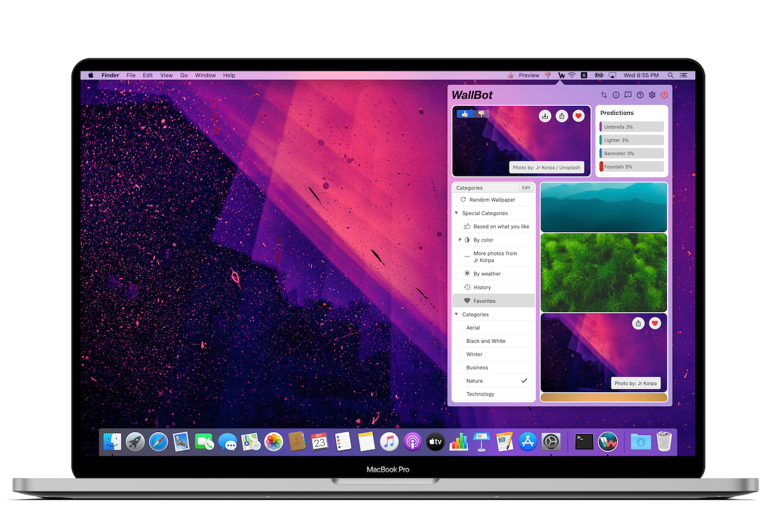Screen dimensions: 774x532
Task: Click the Random Wallpaper option
Action: (x=492, y=200)
